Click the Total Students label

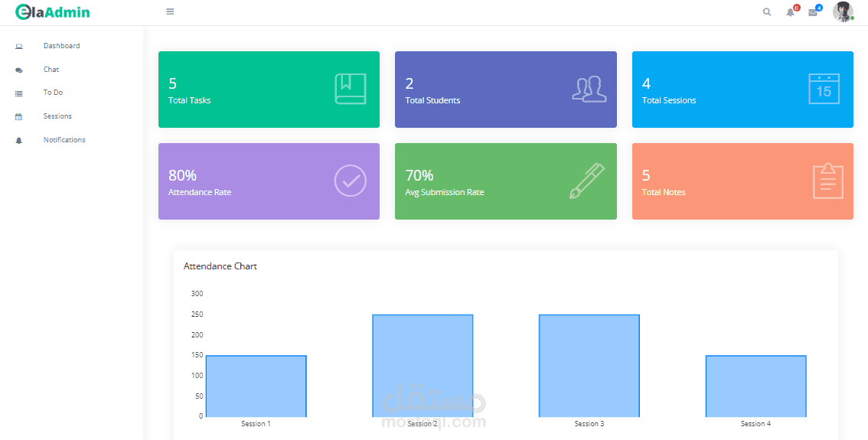point(432,101)
